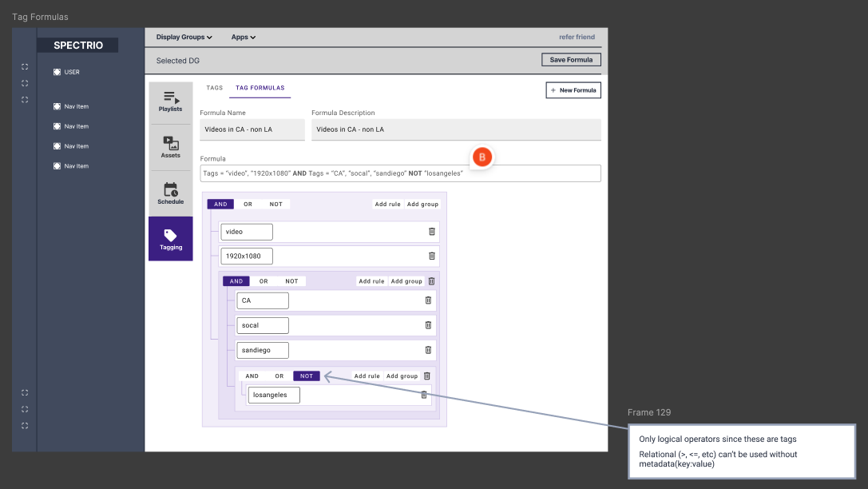This screenshot has height=489, width=868.
Task: Click the Selected DG label
Action: tap(178, 61)
